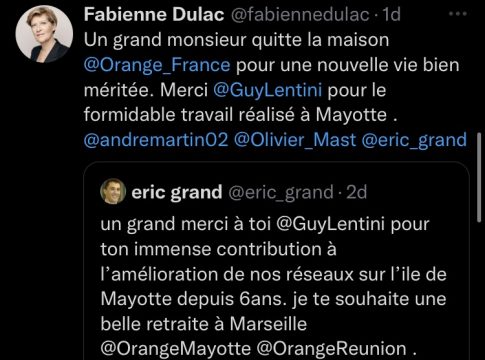Image resolution: width=485 pixels, height=360 pixels.
Task: Click @OrangeReunion in quoted tweet
Action: click(332, 349)
